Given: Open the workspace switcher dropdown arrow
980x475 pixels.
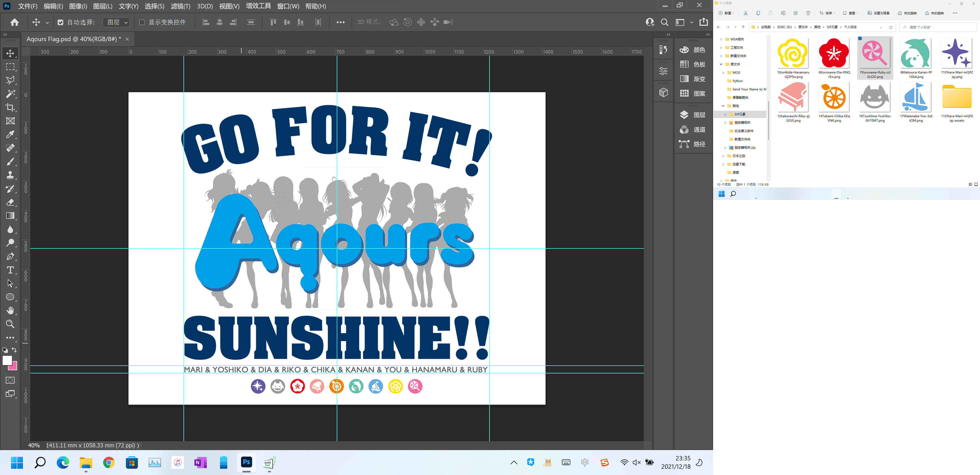Looking at the screenshot, I should (x=692, y=22).
